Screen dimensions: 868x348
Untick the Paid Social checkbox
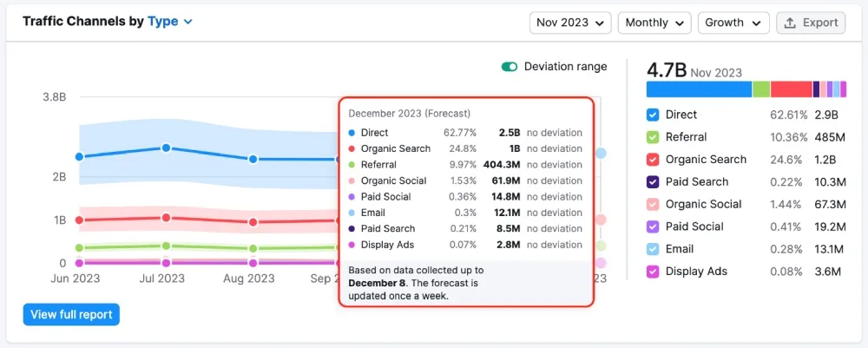[654, 227]
